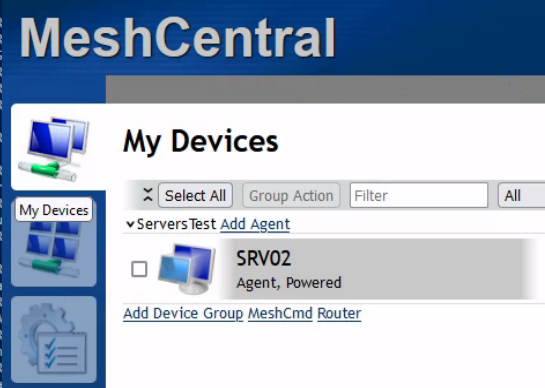The width and height of the screenshot is (545, 388).
Task: Tick the SRV02 device checkbox
Action: [x=139, y=269]
